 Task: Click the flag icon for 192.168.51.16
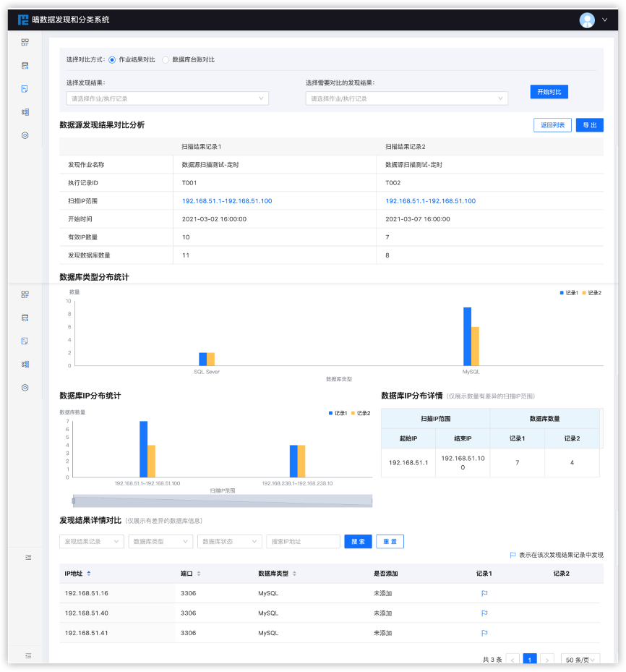(x=484, y=593)
